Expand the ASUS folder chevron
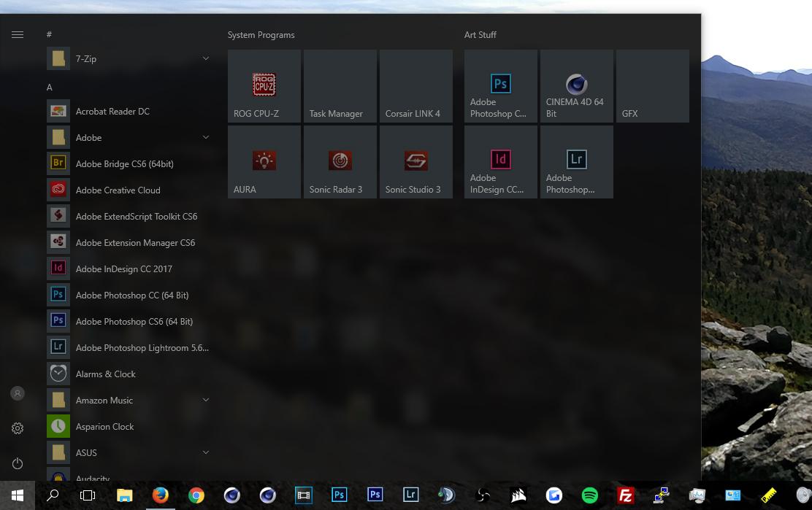The image size is (812, 510). pos(206,452)
